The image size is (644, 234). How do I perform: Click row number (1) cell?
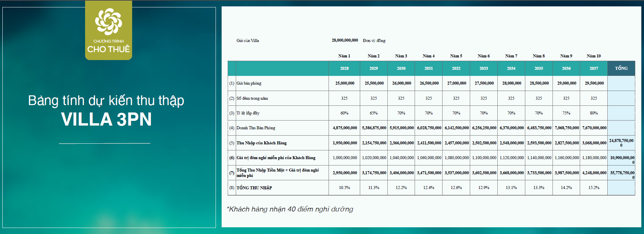(x=232, y=83)
